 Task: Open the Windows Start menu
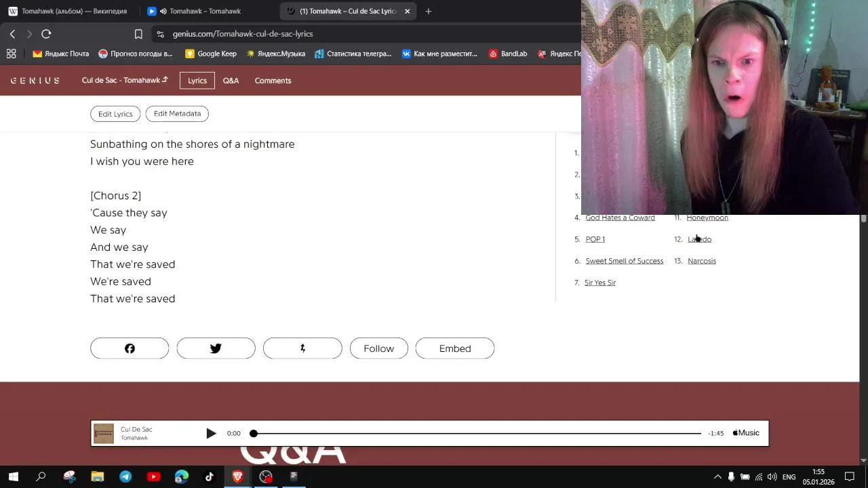(14, 476)
